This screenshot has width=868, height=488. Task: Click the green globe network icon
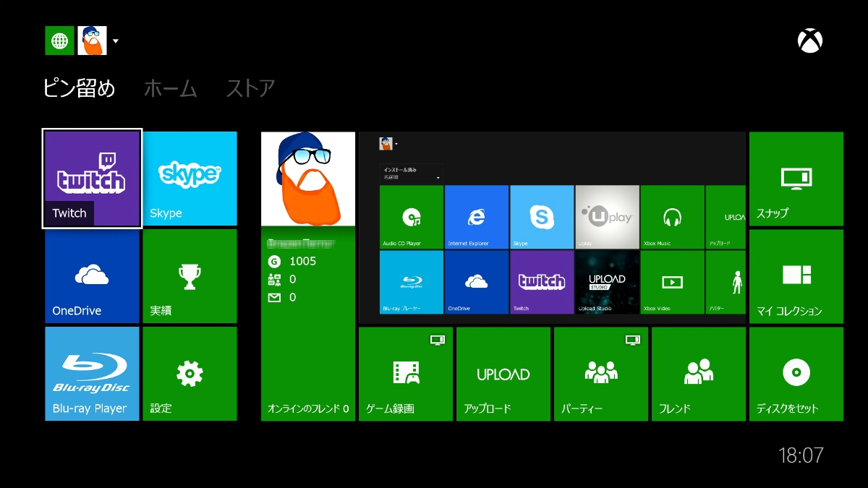click(x=59, y=40)
